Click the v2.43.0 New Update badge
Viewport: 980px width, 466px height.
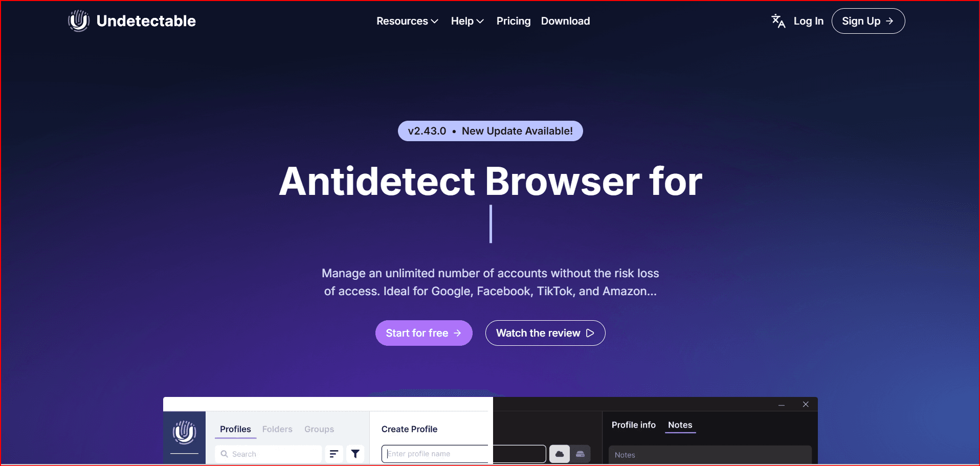tap(491, 131)
